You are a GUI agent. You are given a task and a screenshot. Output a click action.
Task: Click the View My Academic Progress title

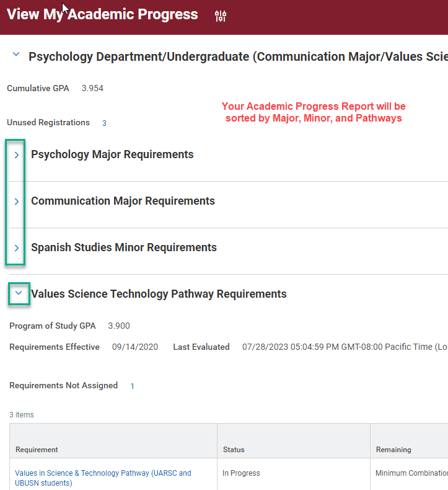coord(102,14)
